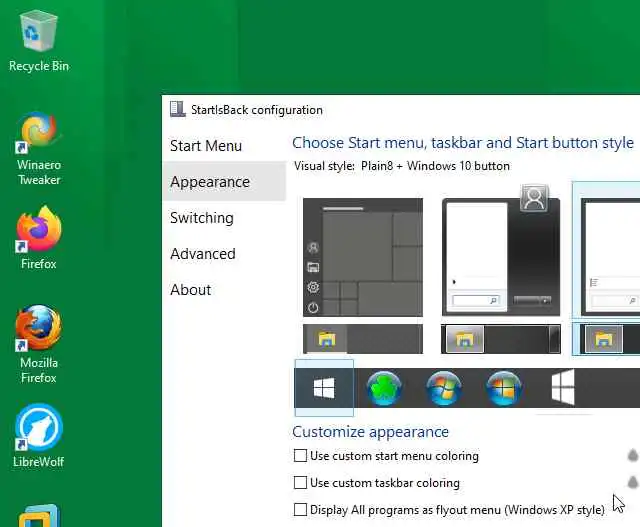Click the StartIsBack configuration title icon
Viewport: 640px width, 527px height.
178,109
